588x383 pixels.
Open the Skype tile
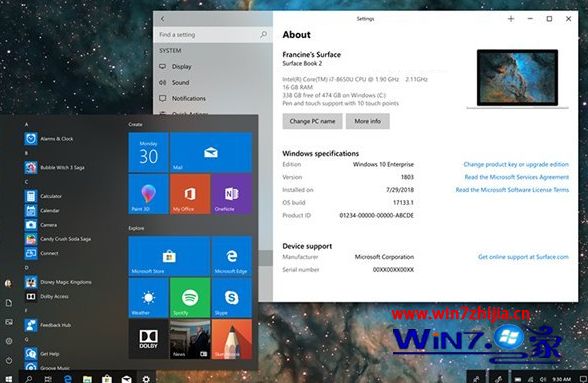(231, 298)
